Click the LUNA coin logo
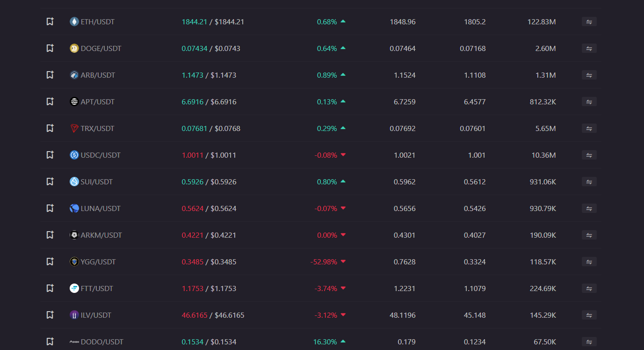 (74, 208)
